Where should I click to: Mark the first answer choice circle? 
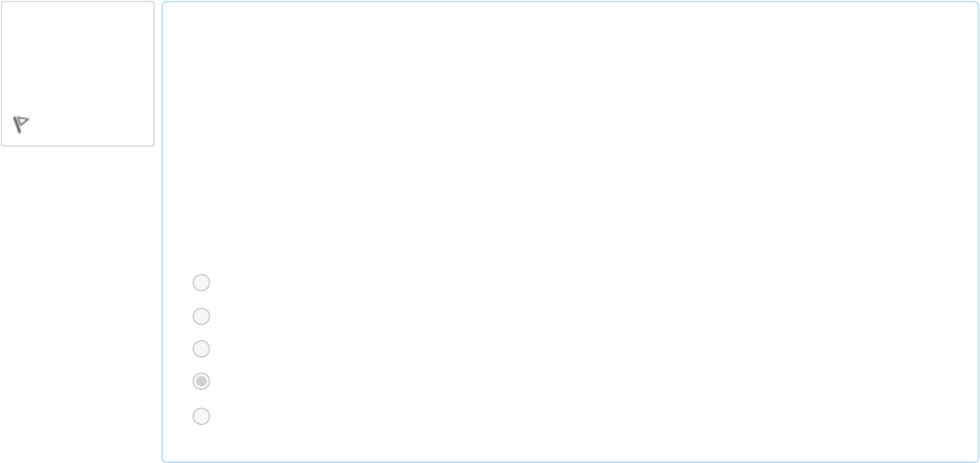click(202, 283)
